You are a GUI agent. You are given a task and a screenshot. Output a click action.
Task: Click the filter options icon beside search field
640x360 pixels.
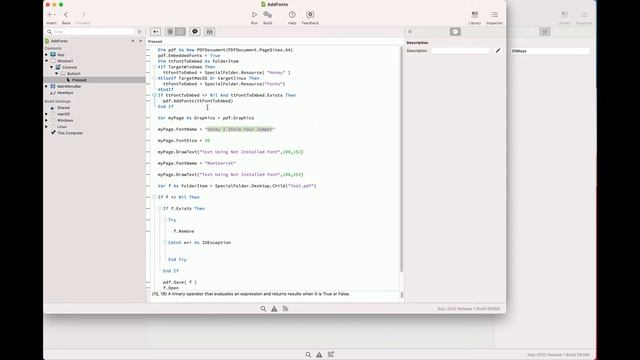pyautogui.click(x=140, y=31)
